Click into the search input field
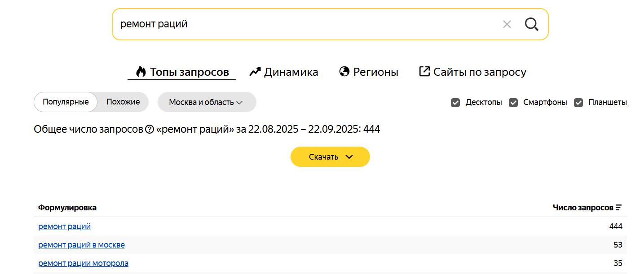 [305, 24]
